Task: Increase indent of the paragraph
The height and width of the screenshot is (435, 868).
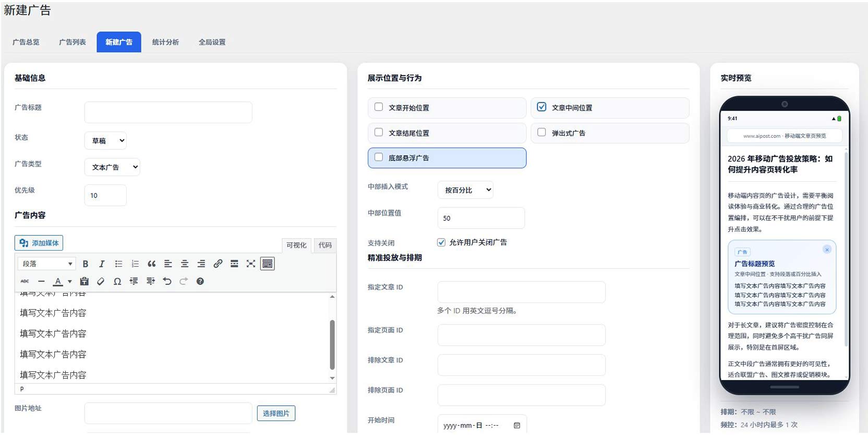Action: [x=151, y=281]
